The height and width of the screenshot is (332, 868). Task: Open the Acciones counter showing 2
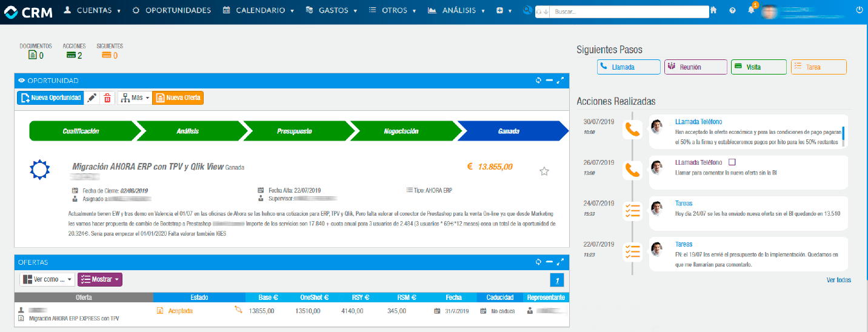point(74,51)
